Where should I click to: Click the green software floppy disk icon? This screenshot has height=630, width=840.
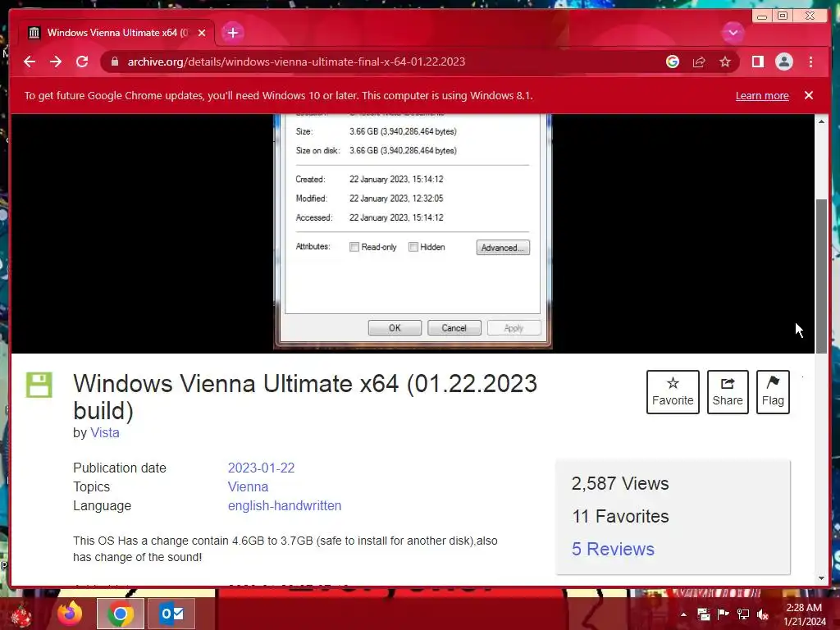[x=39, y=385]
